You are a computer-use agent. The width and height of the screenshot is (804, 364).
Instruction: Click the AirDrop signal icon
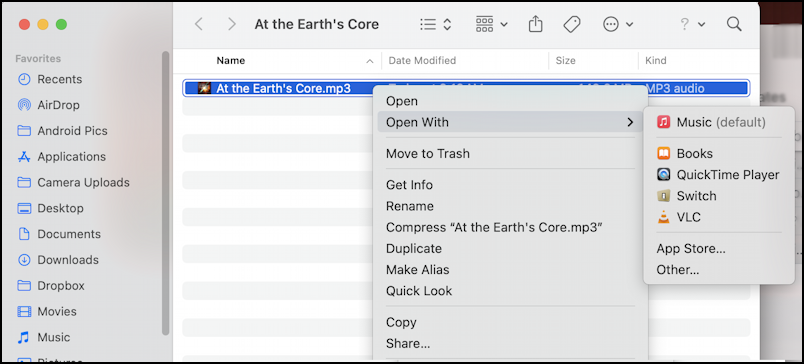click(24, 105)
